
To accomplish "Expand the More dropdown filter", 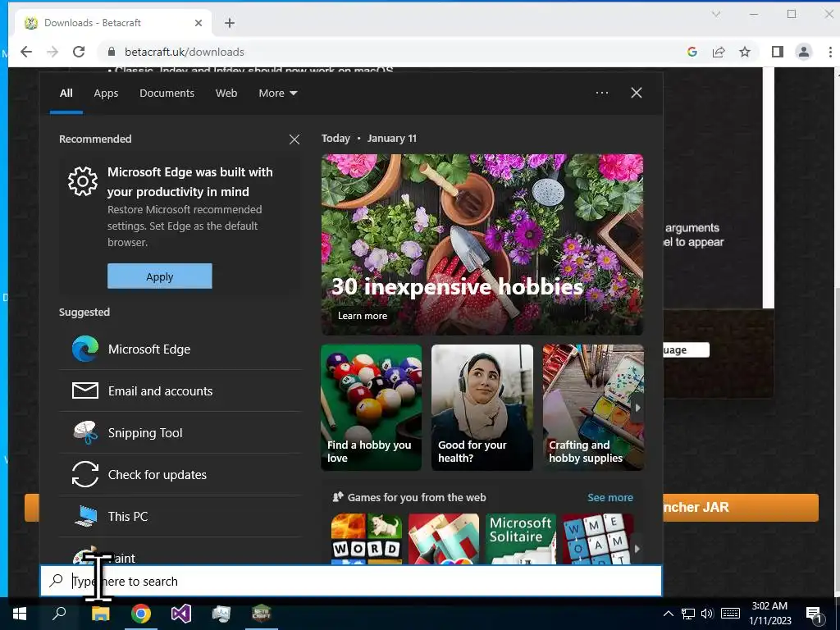I will pyautogui.click(x=277, y=94).
